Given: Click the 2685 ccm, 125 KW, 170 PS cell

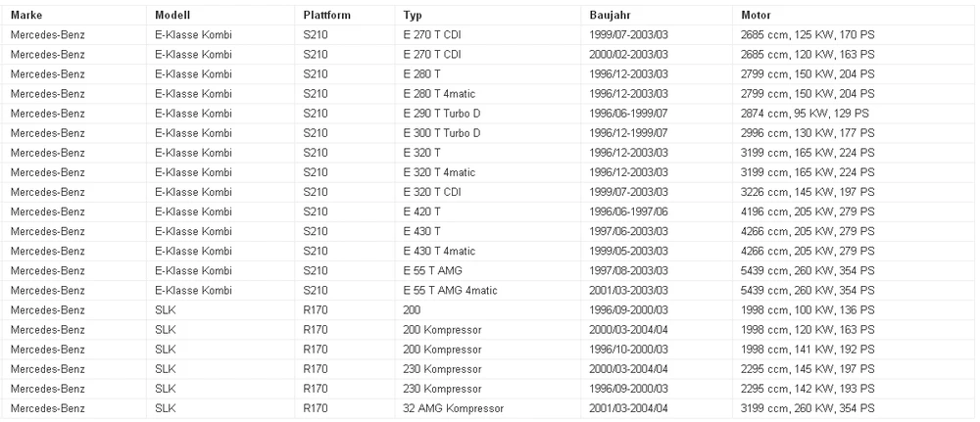Looking at the screenshot, I should pyautogui.click(x=854, y=35).
